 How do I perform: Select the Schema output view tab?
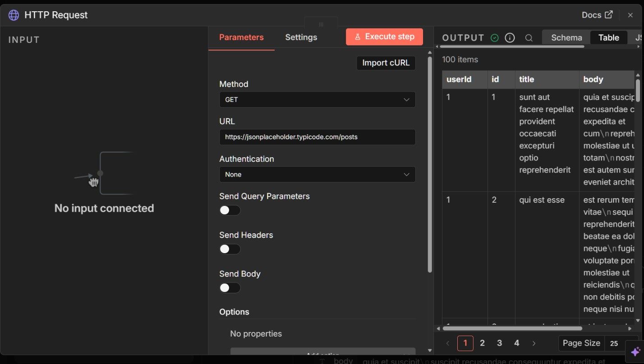(x=566, y=38)
